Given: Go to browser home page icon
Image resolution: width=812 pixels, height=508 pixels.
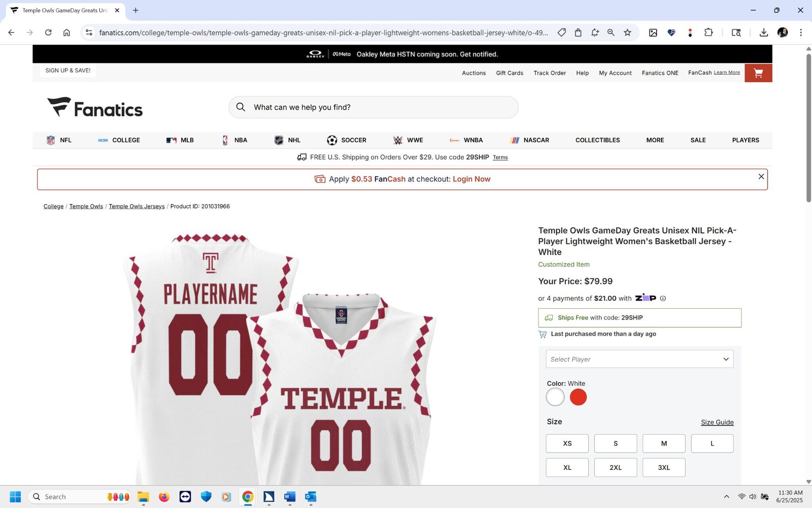Looking at the screenshot, I should tap(66, 33).
